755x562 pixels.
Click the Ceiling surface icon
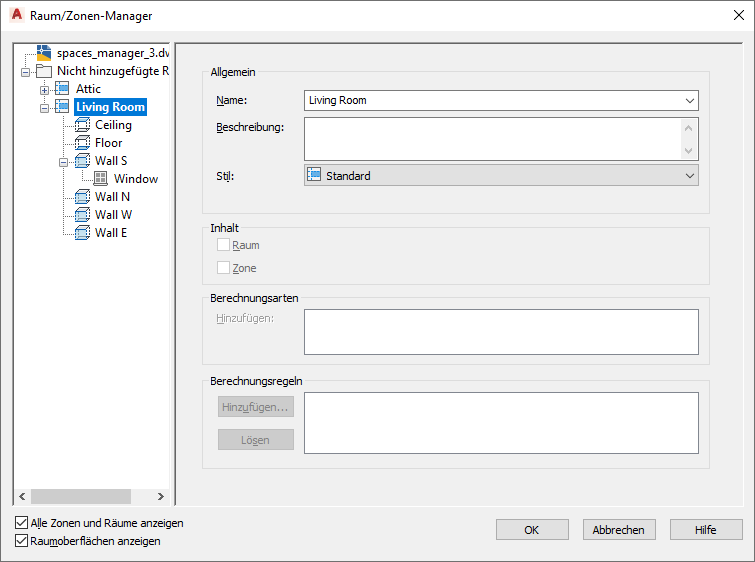coord(82,125)
